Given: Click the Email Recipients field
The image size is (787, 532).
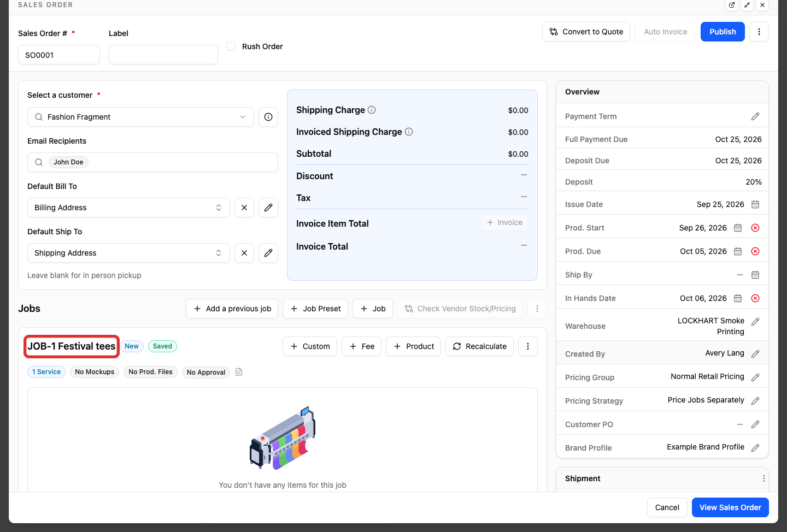Looking at the screenshot, I should point(152,162).
